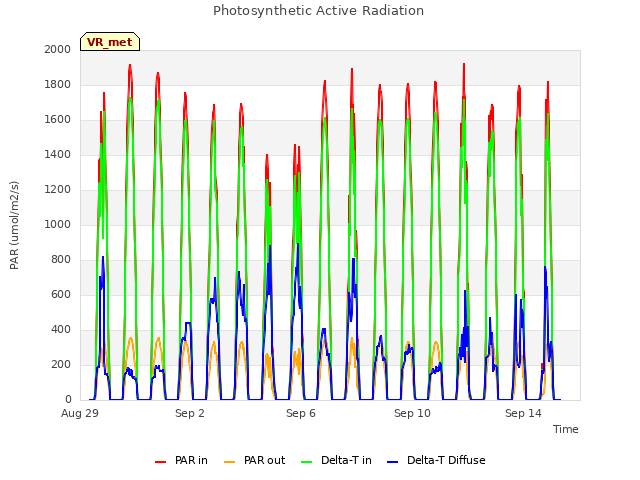
Task: Click the 1000 y-axis tick label
Action: [x=58, y=224]
